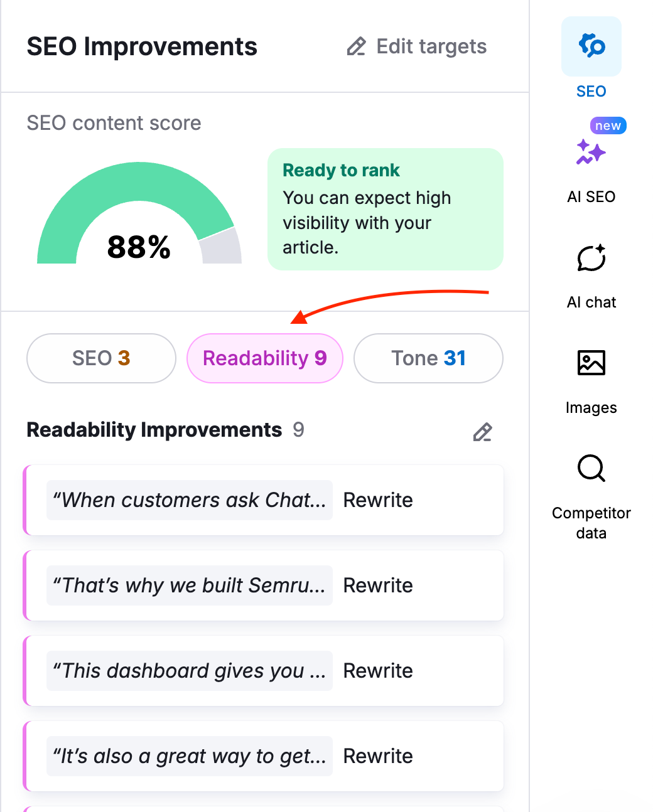Toggle the SEO improvements filter
653x812 pixels.
point(100,358)
